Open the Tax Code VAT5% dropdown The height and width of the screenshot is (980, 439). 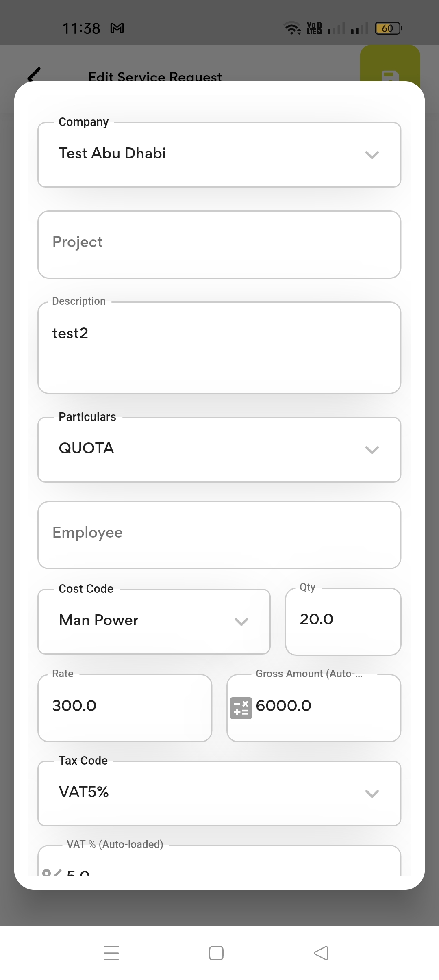(219, 793)
